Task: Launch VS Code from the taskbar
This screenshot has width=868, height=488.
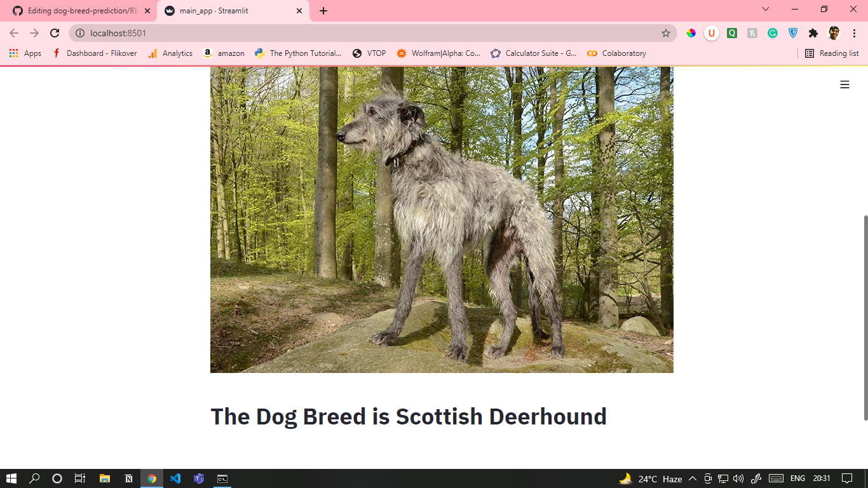Action: [x=175, y=478]
